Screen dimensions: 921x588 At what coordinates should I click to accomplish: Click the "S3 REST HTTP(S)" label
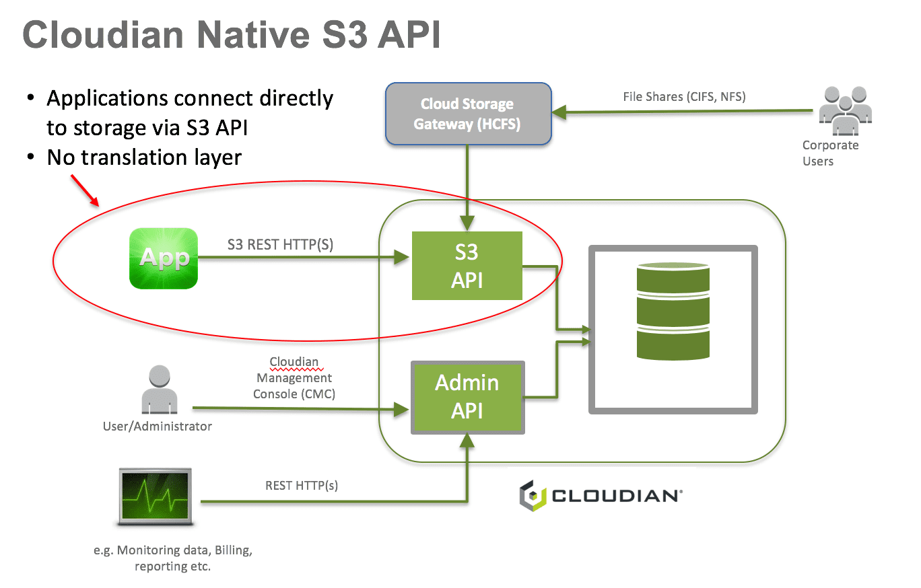point(280,245)
